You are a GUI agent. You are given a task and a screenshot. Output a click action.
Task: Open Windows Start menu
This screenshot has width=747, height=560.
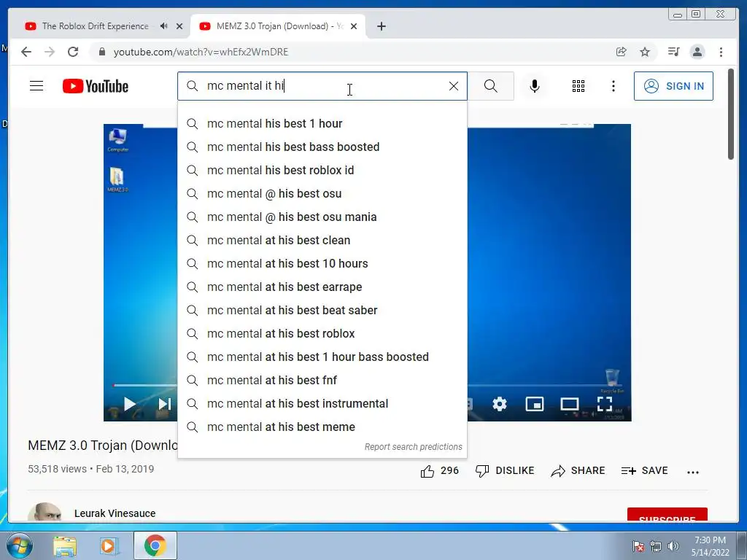click(x=19, y=545)
